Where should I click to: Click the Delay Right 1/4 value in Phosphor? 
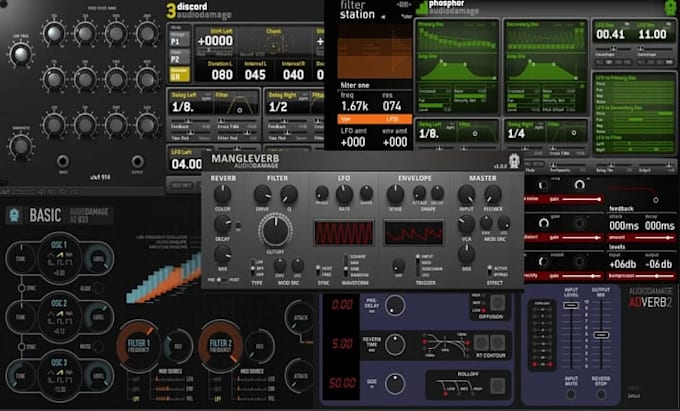point(516,134)
